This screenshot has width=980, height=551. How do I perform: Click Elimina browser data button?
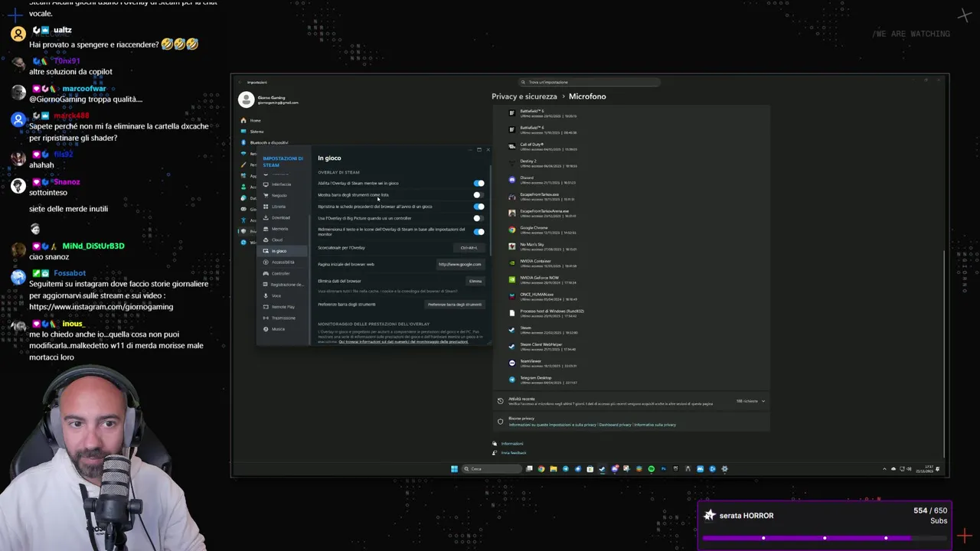[x=475, y=281]
